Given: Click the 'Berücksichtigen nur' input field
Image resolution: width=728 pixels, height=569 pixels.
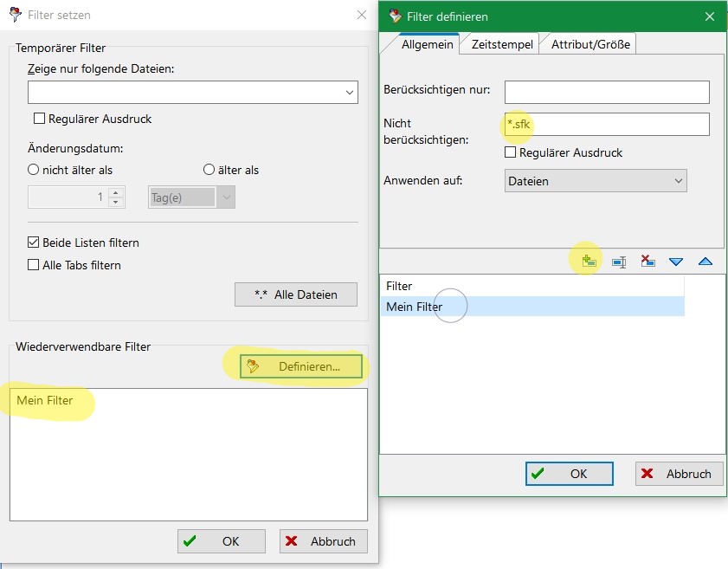Looking at the screenshot, I should (607, 93).
